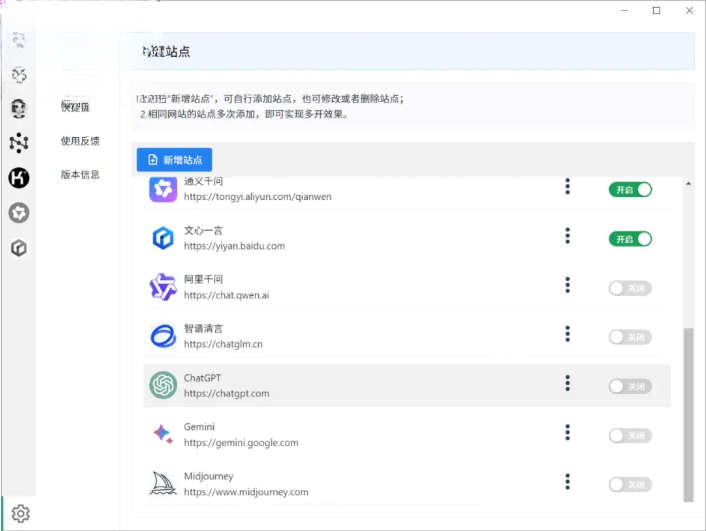Open the gray Tongyi star sidebar icon
706x531 pixels.
[x=19, y=213]
